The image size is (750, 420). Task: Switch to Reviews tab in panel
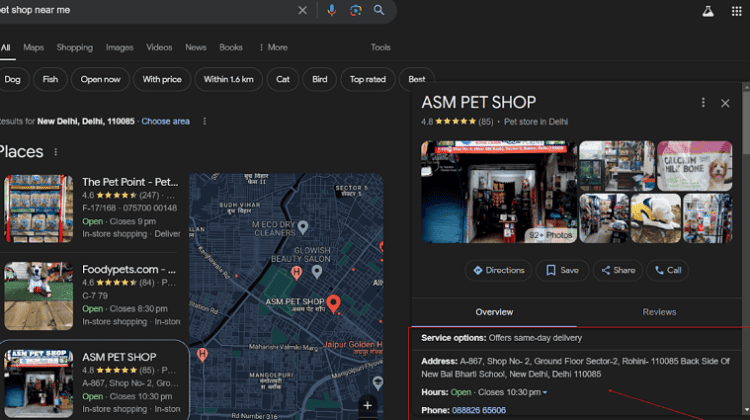659,312
